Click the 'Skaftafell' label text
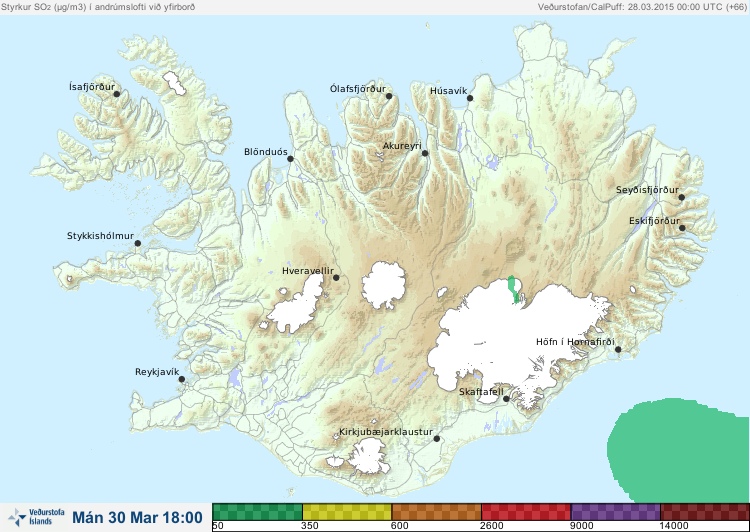 tap(481, 392)
